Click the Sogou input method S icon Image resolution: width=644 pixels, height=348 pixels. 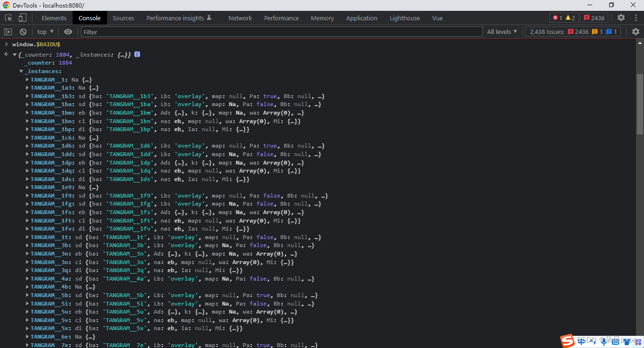point(567,340)
